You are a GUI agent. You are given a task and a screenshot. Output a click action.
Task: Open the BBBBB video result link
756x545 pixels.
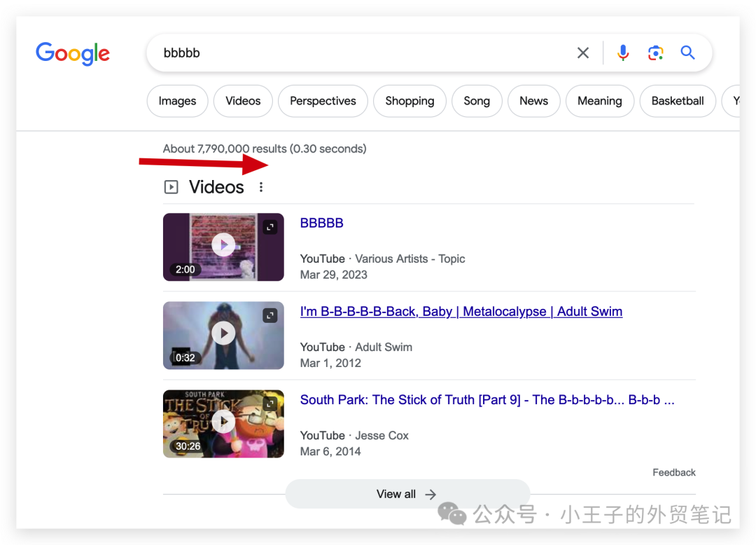(321, 223)
